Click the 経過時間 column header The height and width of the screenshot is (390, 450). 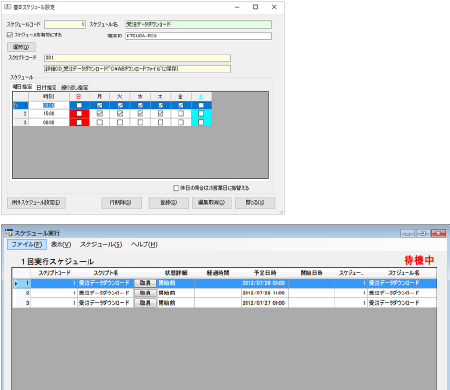pyautogui.click(x=218, y=273)
